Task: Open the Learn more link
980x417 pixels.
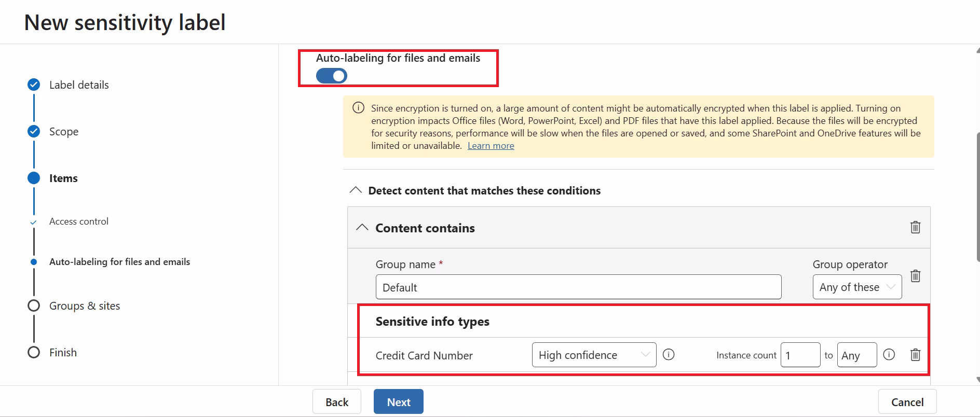Action: tap(491, 146)
